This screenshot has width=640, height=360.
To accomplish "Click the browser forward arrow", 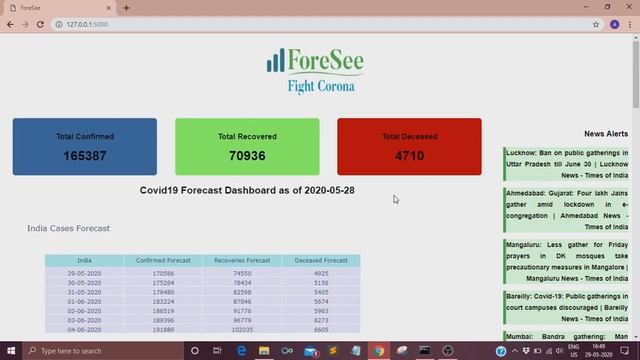I will click(25, 24).
